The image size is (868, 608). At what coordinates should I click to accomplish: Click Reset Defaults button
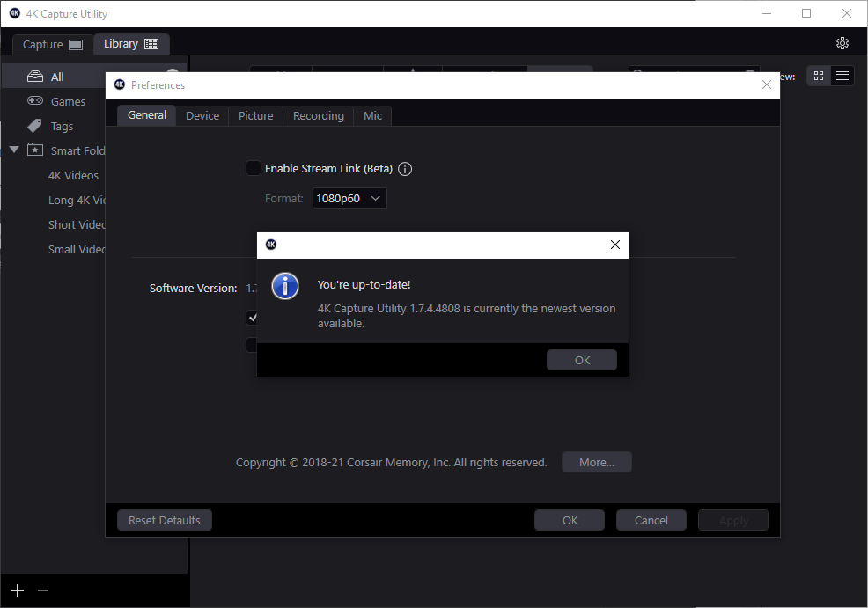click(x=165, y=520)
